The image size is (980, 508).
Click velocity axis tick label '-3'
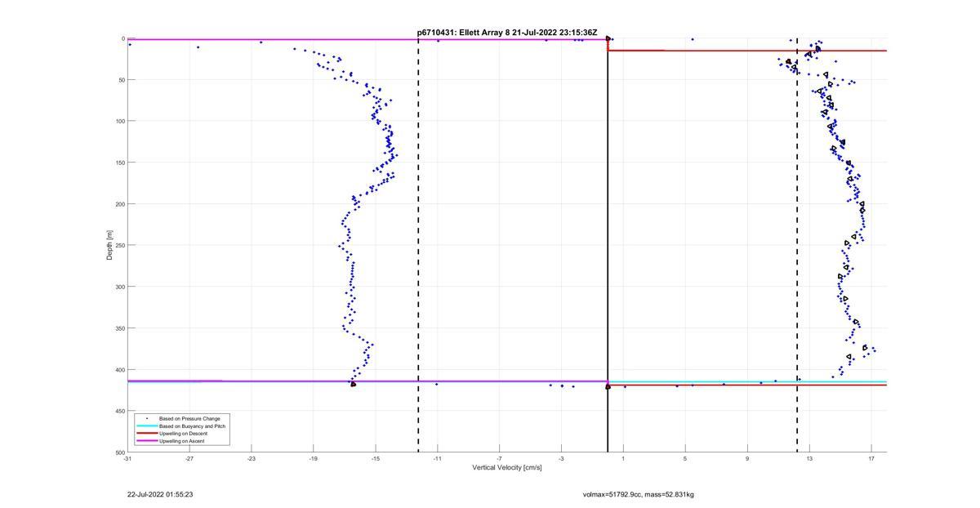click(561, 459)
